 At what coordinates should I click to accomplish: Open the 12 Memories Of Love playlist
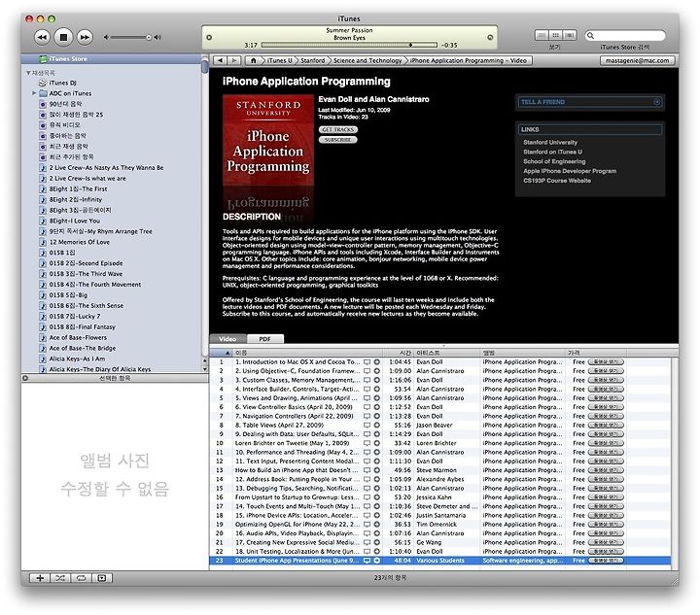(79, 243)
